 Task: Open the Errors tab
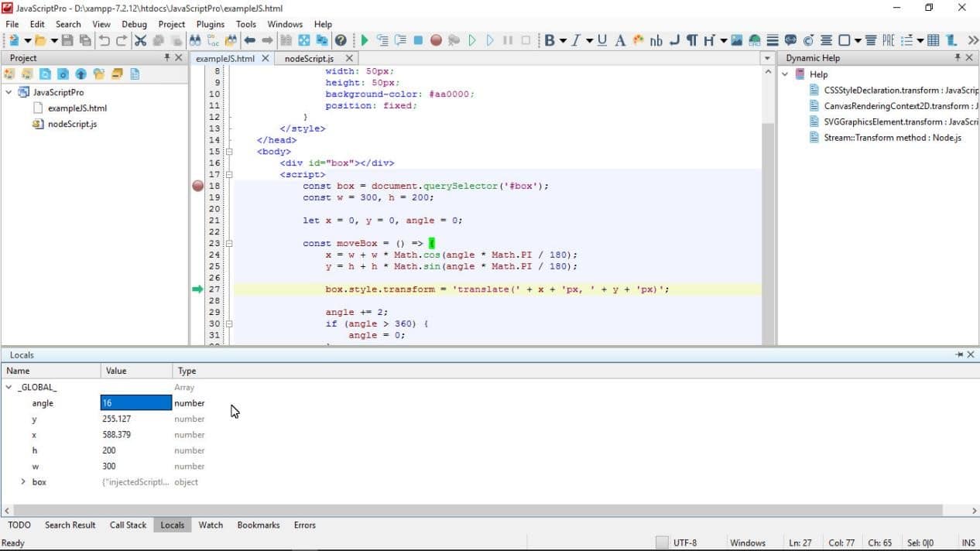tap(305, 525)
